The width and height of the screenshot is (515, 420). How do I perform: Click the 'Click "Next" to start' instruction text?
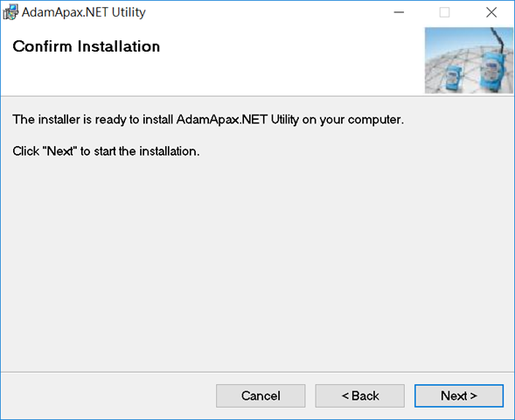point(106,151)
